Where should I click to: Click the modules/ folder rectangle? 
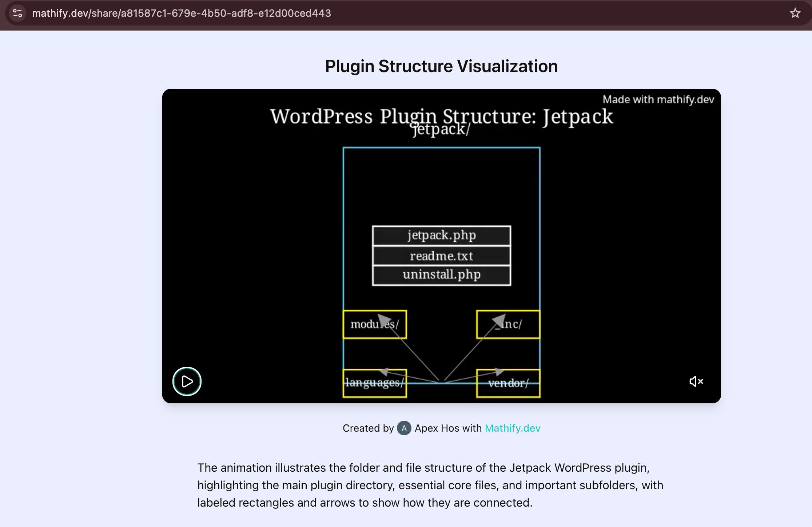coord(374,324)
